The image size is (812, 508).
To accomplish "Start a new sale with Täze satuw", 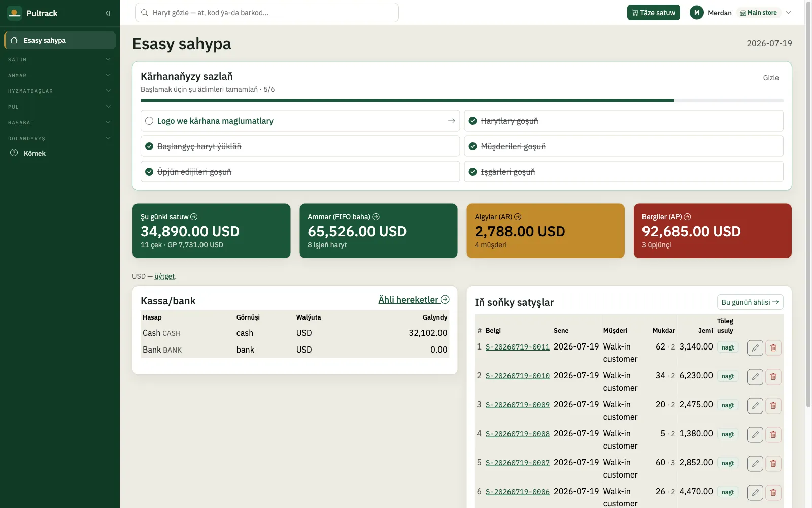I will 653,13.
